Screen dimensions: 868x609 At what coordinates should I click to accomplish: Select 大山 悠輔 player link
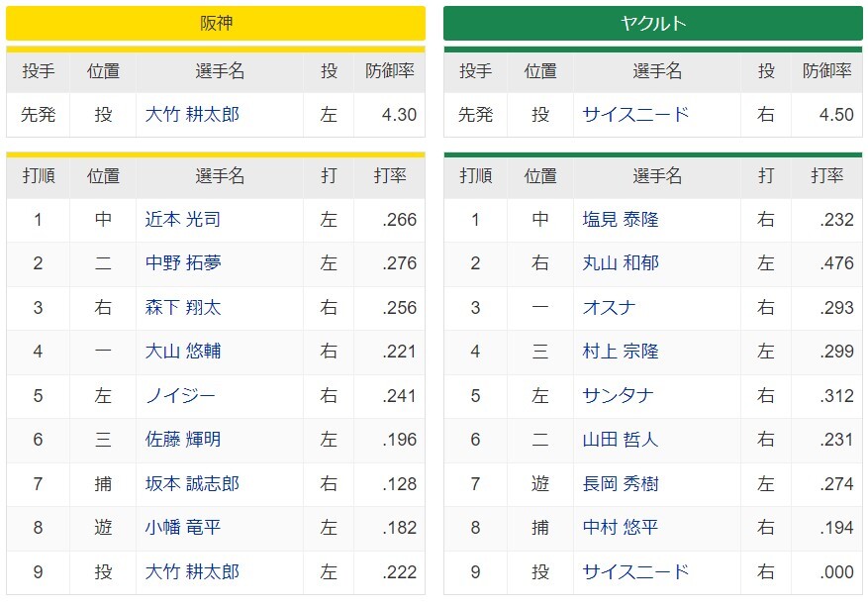click(x=183, y=352)
